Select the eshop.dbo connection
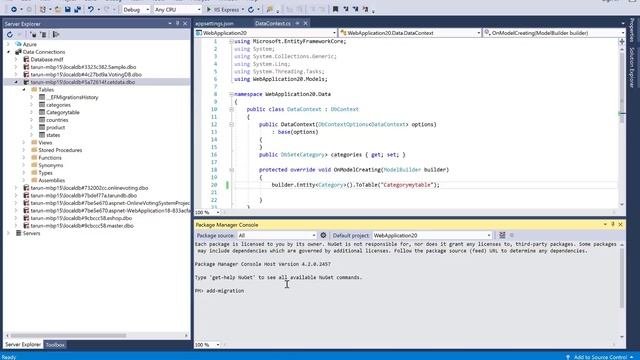Image resolution: width=640 pixels, height=360 pixels. pos(81,218)
